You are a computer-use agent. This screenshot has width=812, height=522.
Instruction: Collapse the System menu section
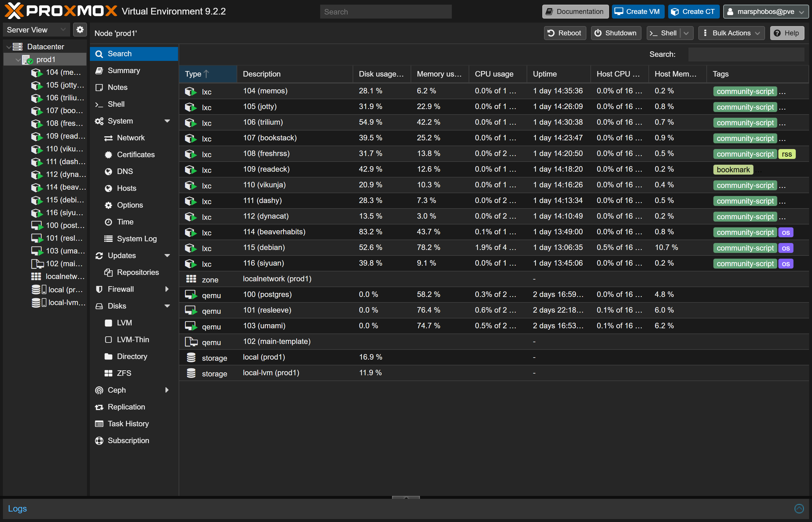pos(167,121)
